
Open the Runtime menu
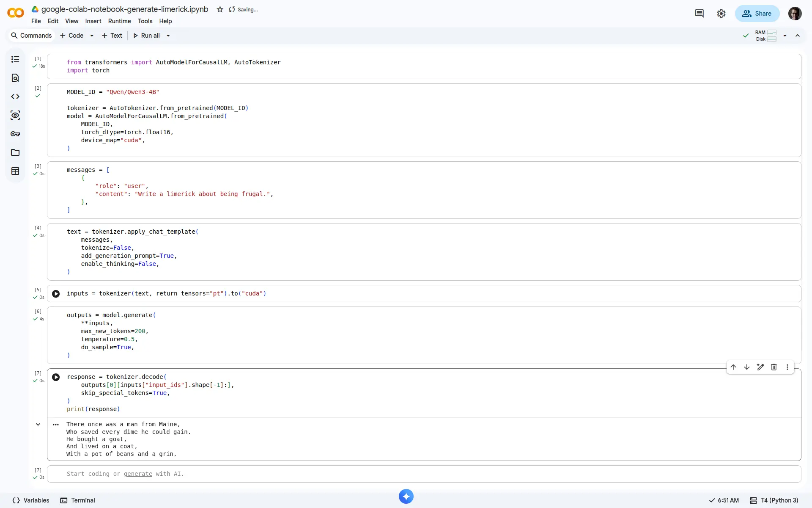(x=119, y=21)
